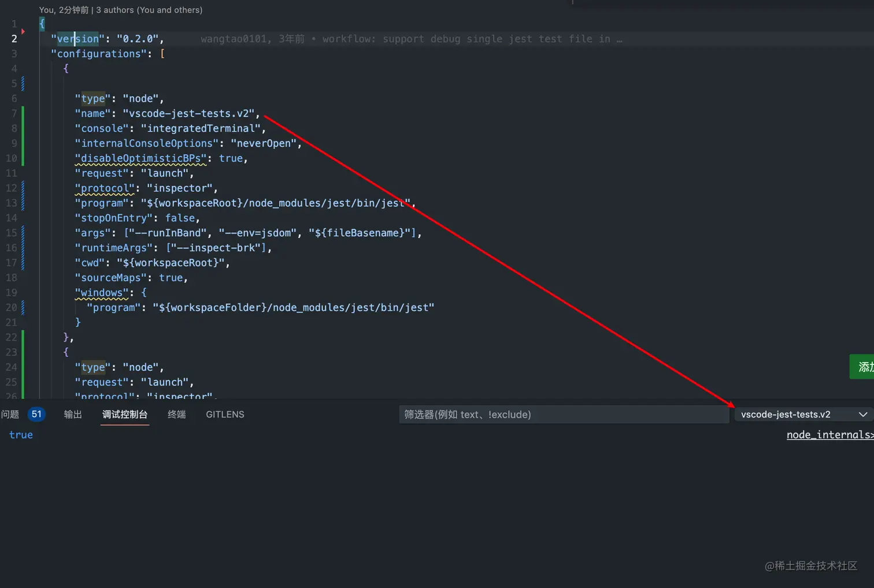The width and height of the screenshot is (874, 588).
Task: Click the 'true' output in debug console
Action: [21, 435]
